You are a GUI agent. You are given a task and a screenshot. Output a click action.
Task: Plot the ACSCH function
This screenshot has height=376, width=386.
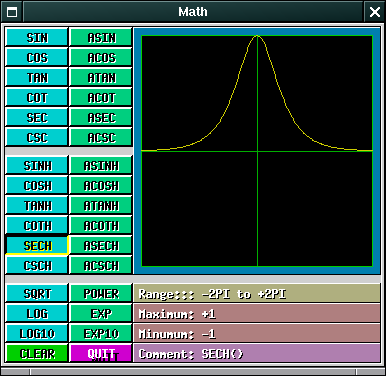101,265
